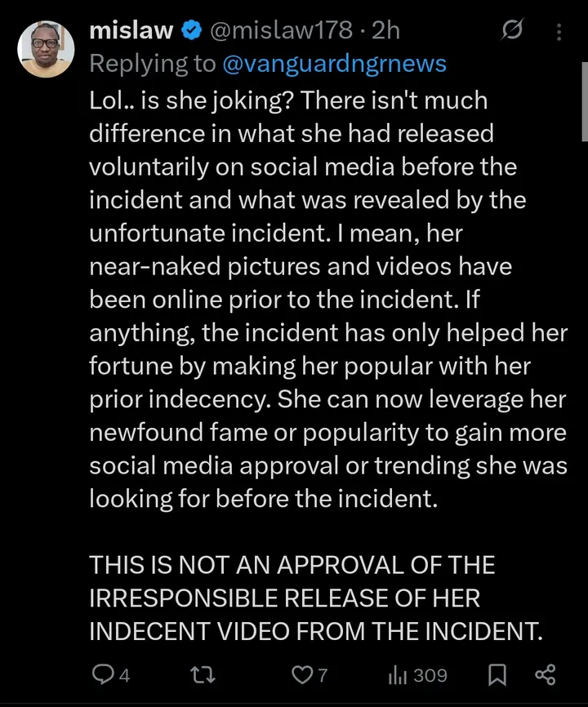Viewport: 588px width, 707px height.
Task: Share the tweet via the share icon
Action: (x=546, y=675)
